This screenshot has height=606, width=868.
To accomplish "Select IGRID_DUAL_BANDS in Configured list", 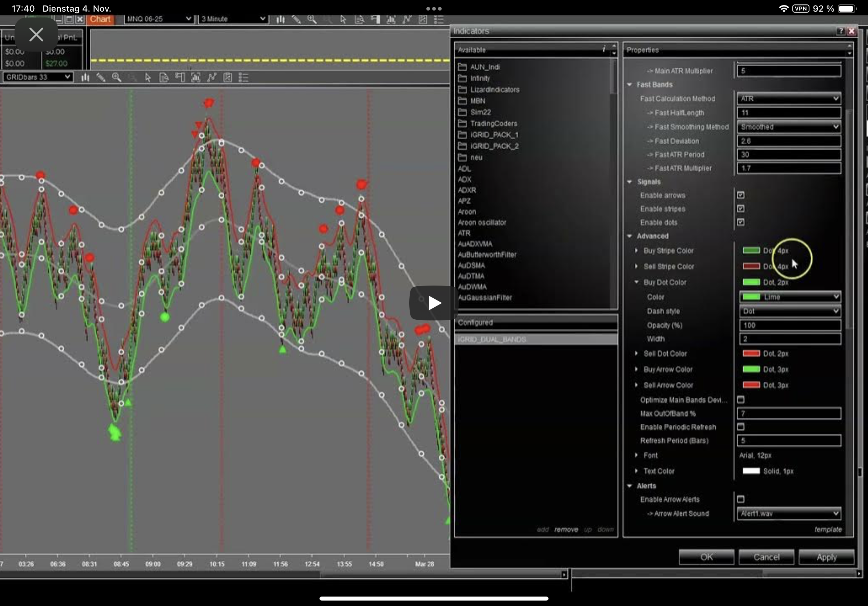I will pyautogui.click(x=492, y=339).
